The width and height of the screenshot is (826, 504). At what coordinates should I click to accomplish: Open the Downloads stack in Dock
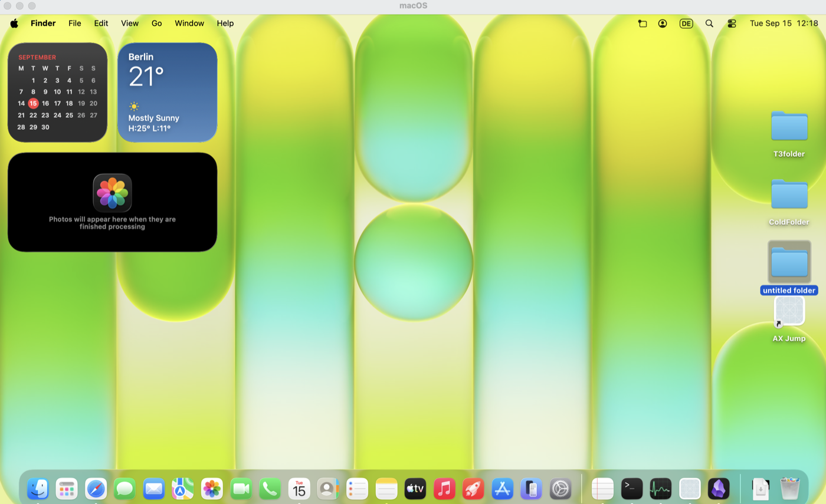tap(761, 489)
